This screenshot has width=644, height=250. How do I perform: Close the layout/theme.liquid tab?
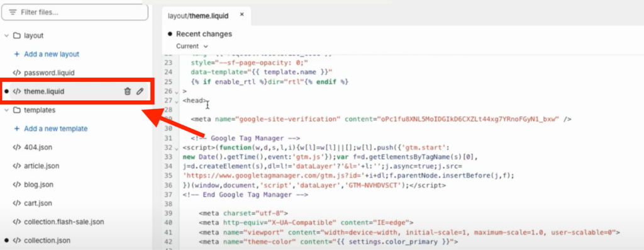(242, 14)
